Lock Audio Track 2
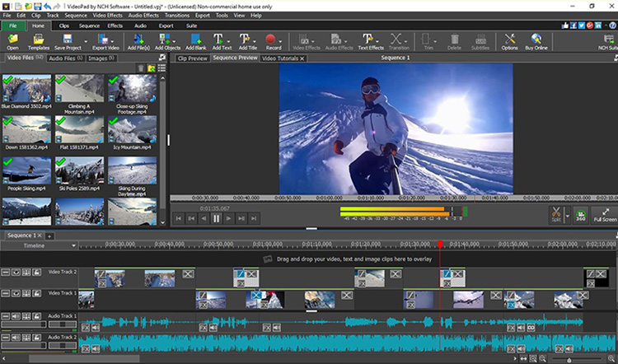This screenshot has height=364, width=618. click(x=36, y=337)
